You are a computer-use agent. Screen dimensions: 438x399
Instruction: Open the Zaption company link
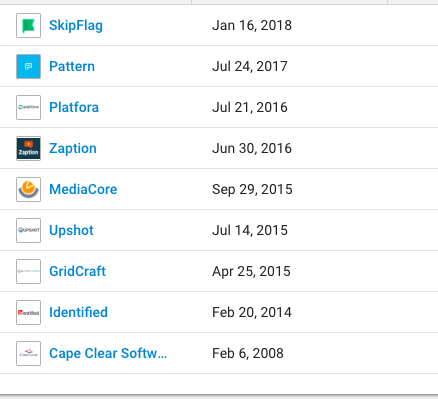click(73, 149)
